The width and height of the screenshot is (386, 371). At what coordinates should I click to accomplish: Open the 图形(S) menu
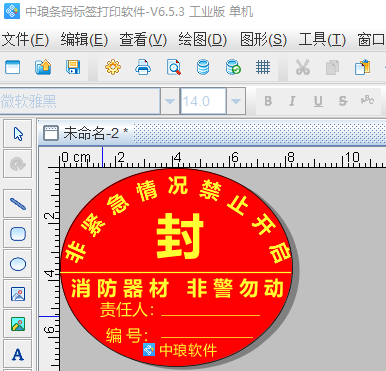(263, 40)
